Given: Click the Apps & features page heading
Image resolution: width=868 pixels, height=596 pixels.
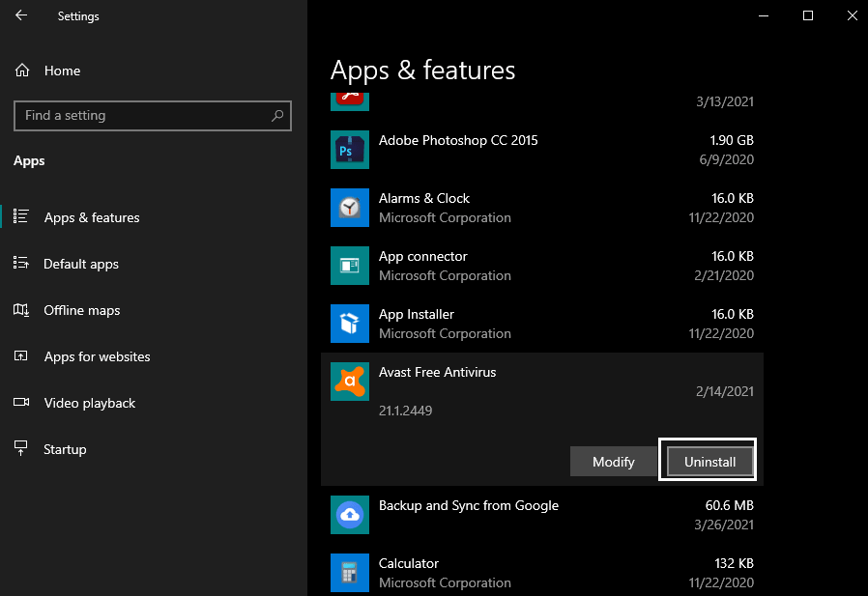Looking at the screenshot, I should click(423, 71).
